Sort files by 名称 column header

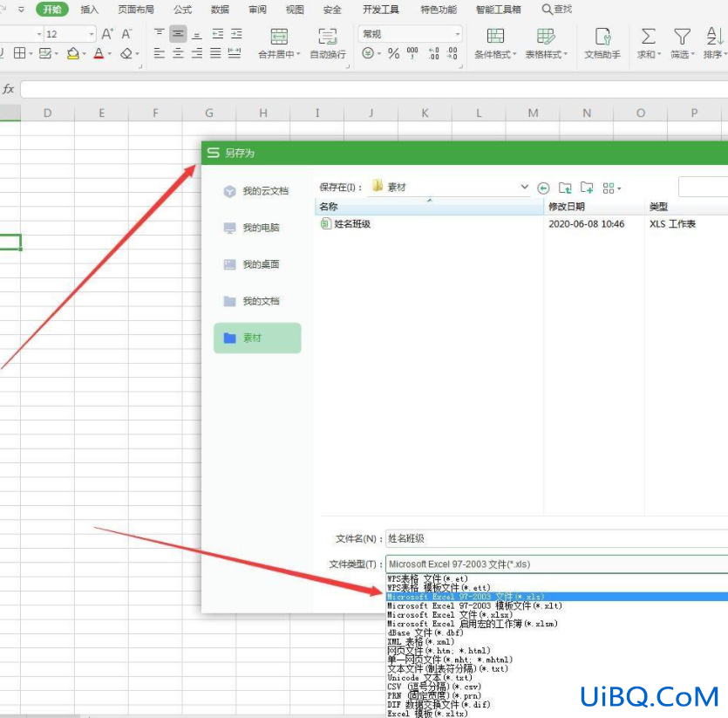point(429,207)
